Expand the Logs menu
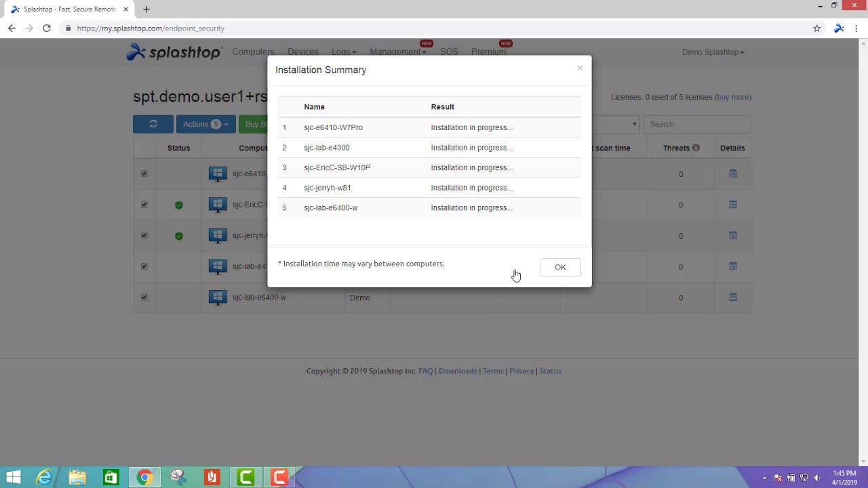This screenshot has height=488, width=868. [x=343, y=52]
